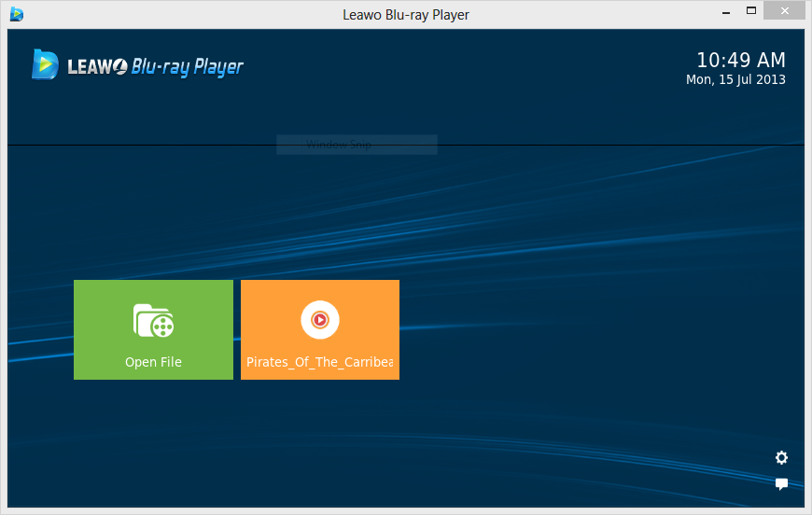Click the folder film-reel icon
The height and width of the screenshot is (515, 812).
153,321
